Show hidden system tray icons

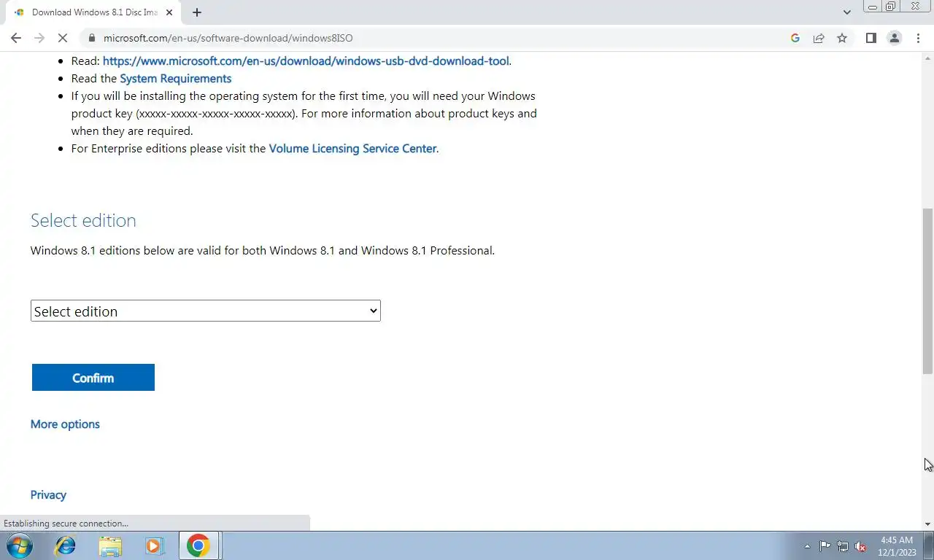pyautogui.click(x=807, y=546)
